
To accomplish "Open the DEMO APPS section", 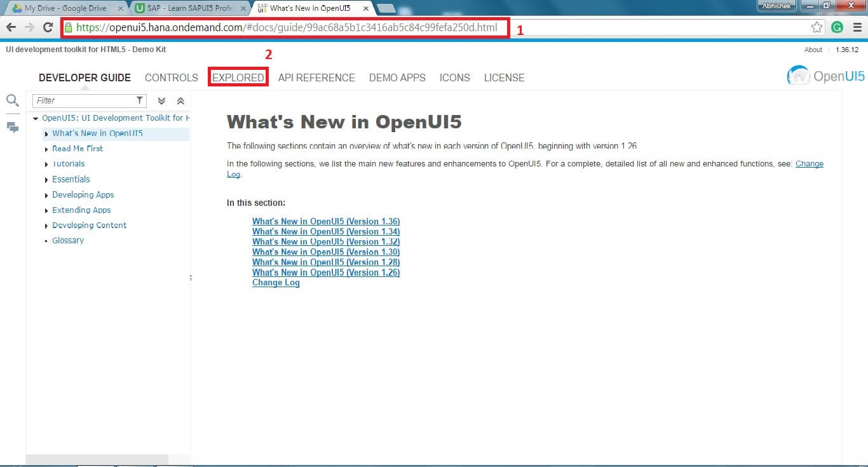I will 397,78.
